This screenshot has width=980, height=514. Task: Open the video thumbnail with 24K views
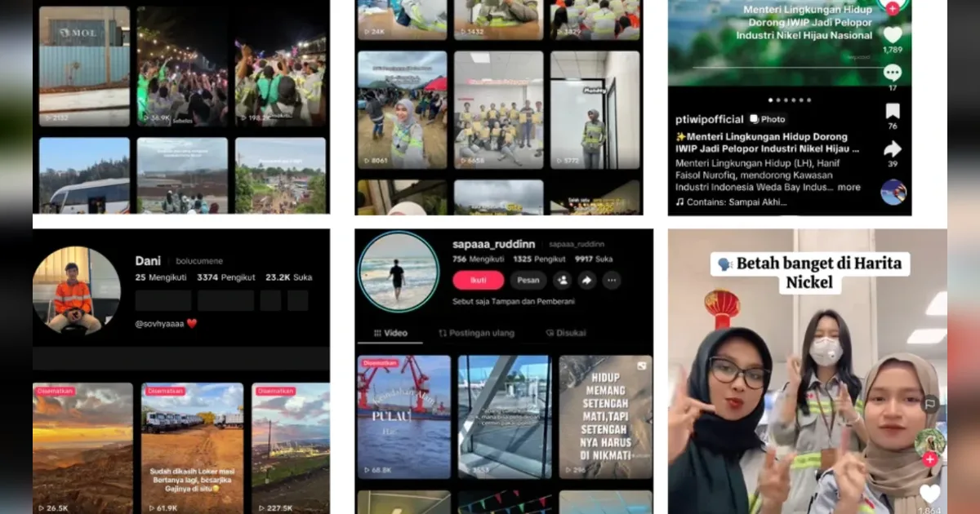(403, 20)
